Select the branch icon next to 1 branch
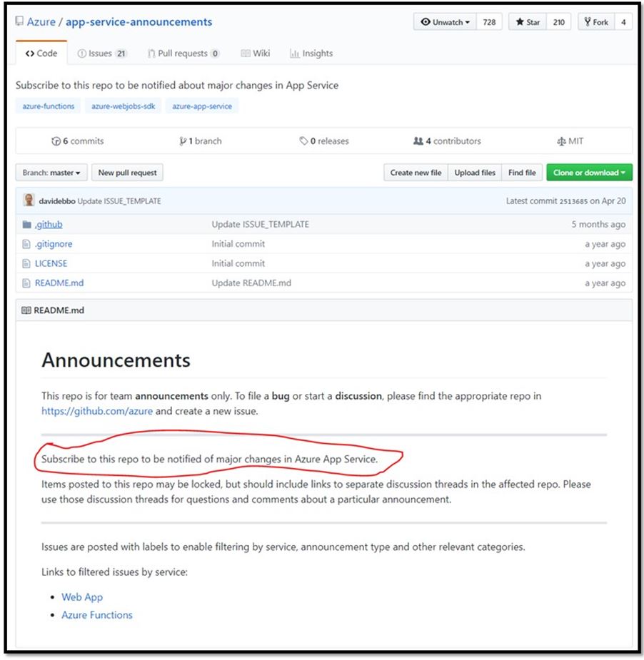644x660 pixels. (x=183, y=141)
